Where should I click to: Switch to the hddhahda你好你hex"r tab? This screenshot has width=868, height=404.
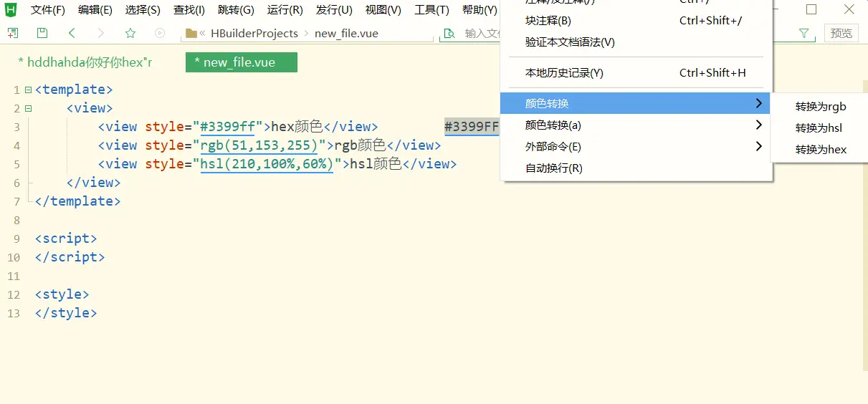pyautogui.click(x=85, y=62)
